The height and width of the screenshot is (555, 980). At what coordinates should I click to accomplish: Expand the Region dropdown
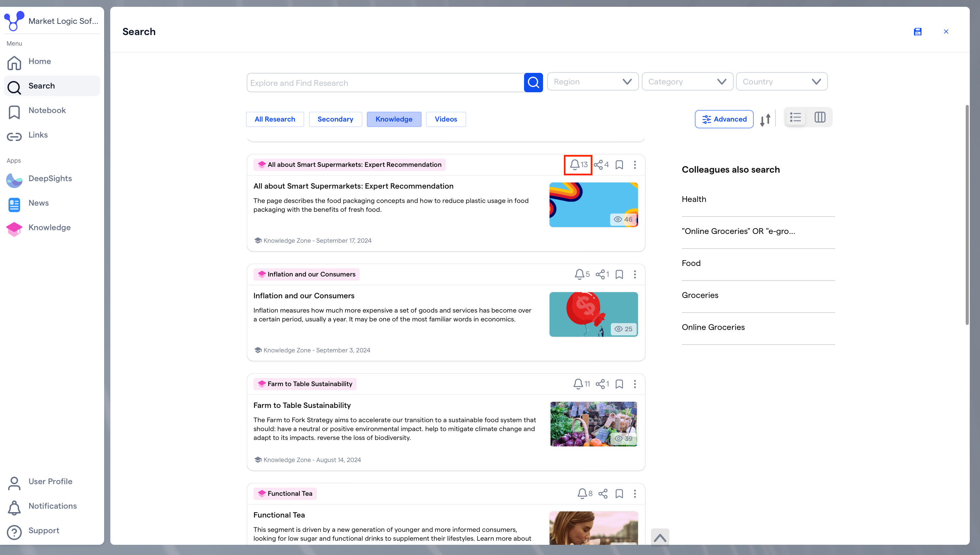[x=593, y=82]
